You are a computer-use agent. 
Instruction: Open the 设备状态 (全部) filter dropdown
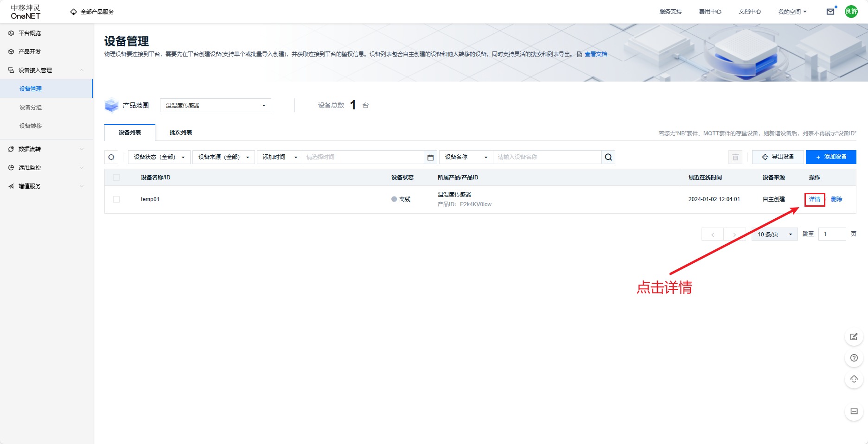click(159, 157)
